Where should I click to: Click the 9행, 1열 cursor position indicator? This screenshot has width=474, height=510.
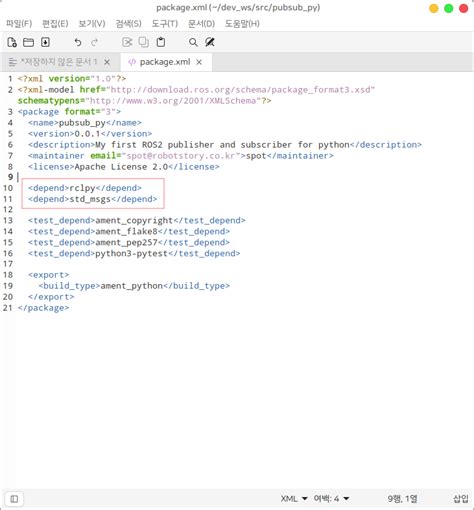(402, 499)
